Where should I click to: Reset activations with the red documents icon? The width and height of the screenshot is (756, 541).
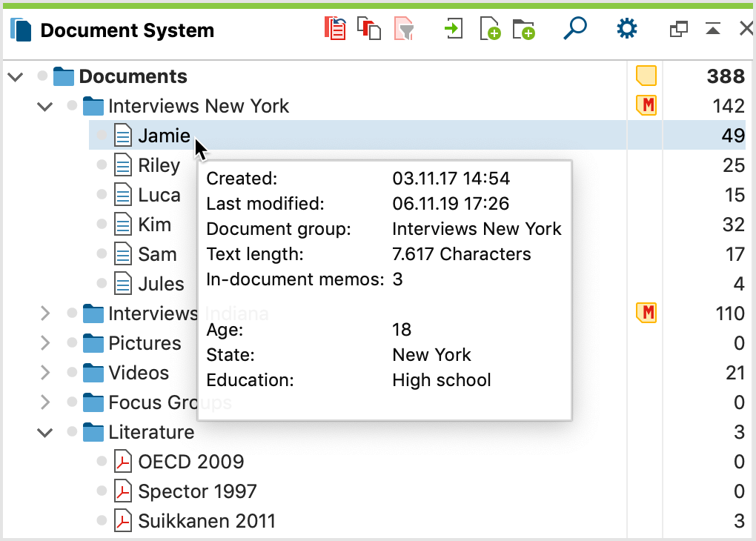click(335, 29)
